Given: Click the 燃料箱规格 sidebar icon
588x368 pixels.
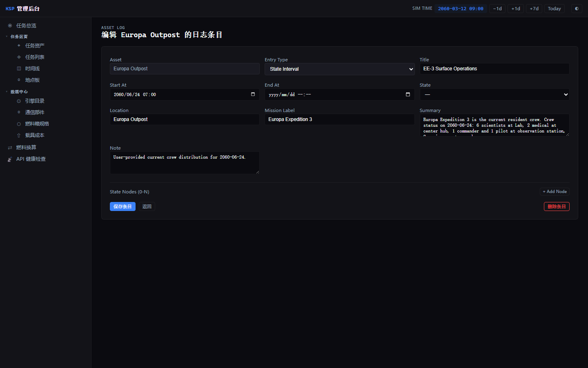Looking at the screenshot, I should point(19,124).
